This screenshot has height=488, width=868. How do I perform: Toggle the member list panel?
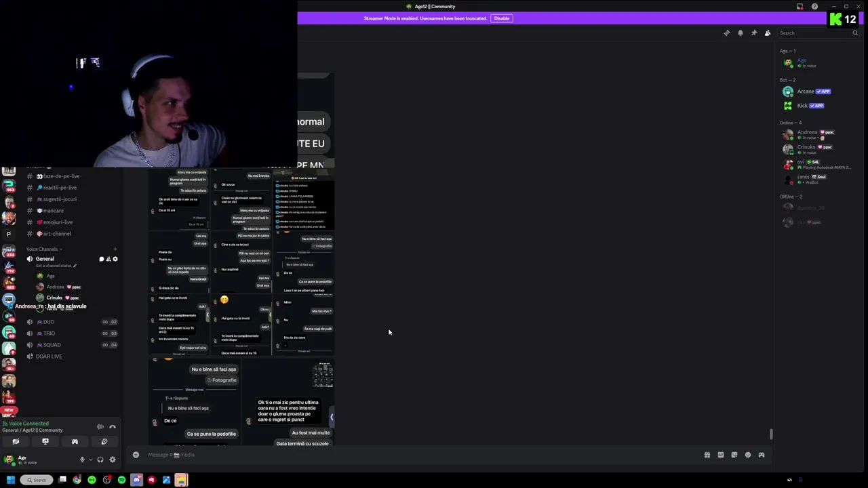tap(768, 33)
